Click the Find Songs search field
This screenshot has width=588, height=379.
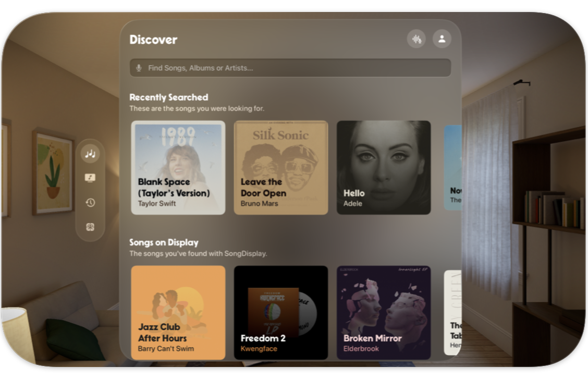(290, 67)
